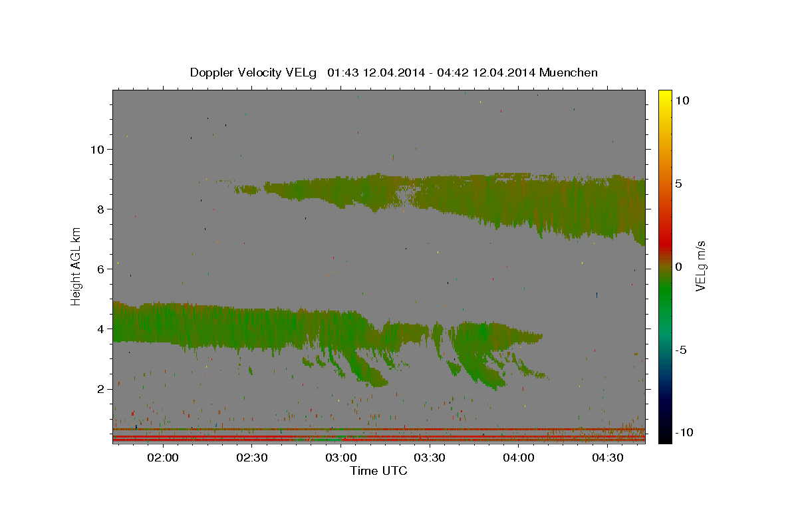The height and width of the screenshot is (532, 798).
Task: Click the start date '01:43 12.04.2014' in title
Action: tap(376, 72)
